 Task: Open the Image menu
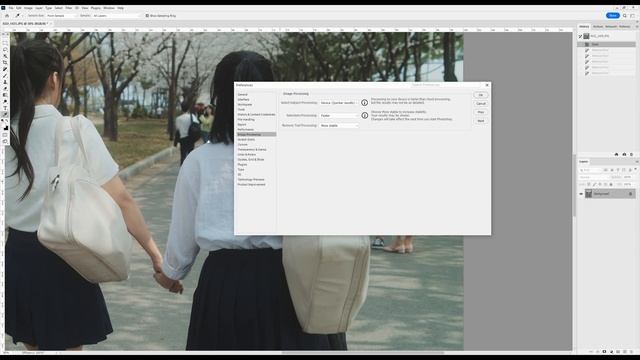click(x=28, y=8)
